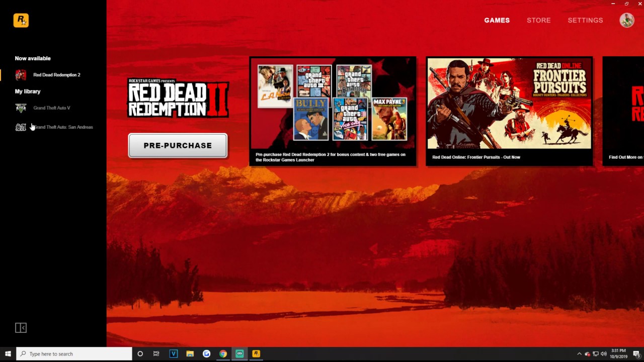Click the Bully cover art
This screenshot has height=362, width=644.
(x=310, y=119)
